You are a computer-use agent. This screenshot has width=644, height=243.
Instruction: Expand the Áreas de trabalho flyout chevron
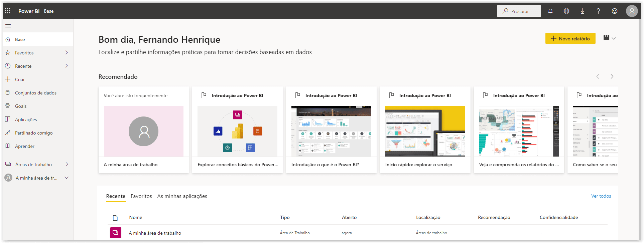tap(67, 164)
